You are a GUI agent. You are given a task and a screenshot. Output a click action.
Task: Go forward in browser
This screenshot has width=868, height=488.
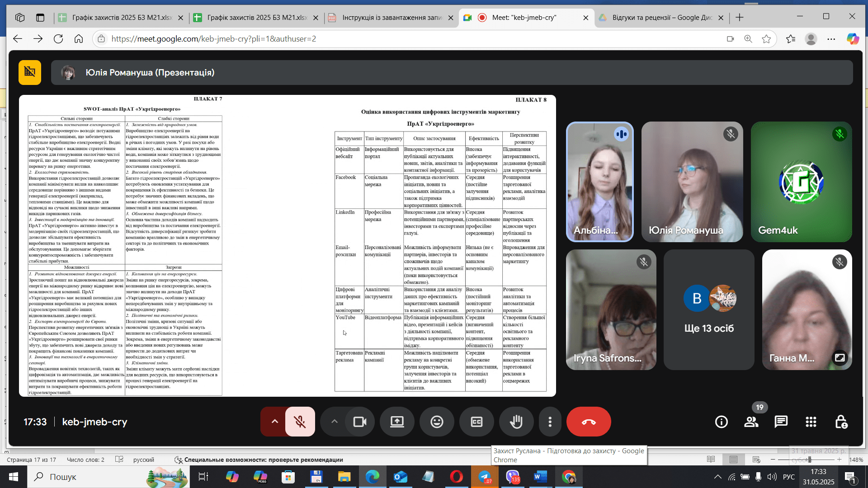[38, 39]
